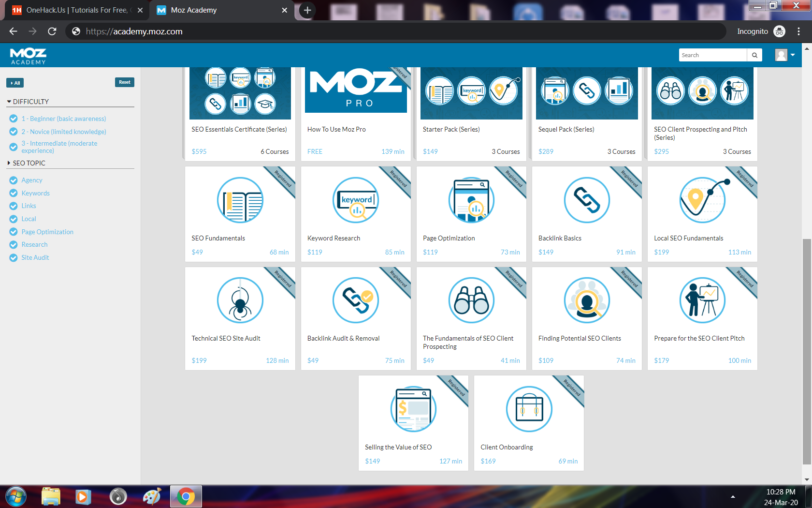Click the search magnifier button
812x508 pixels.
(754, 55)
